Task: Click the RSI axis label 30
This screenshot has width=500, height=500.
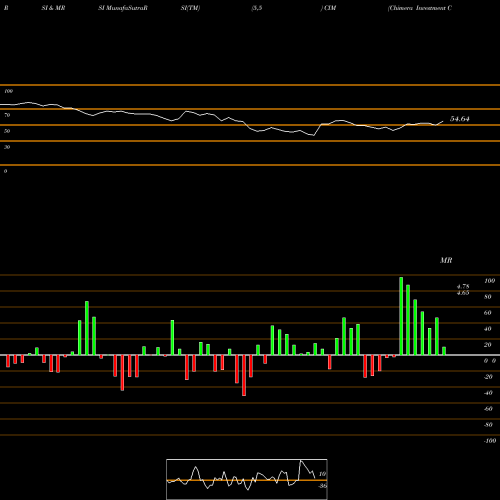Action: [x=7, y=147]
